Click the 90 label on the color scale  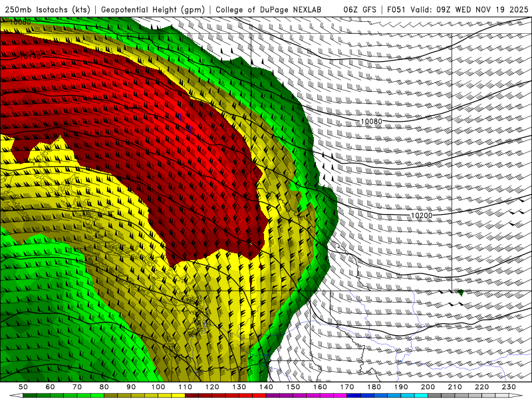click(x=131, y=387)
